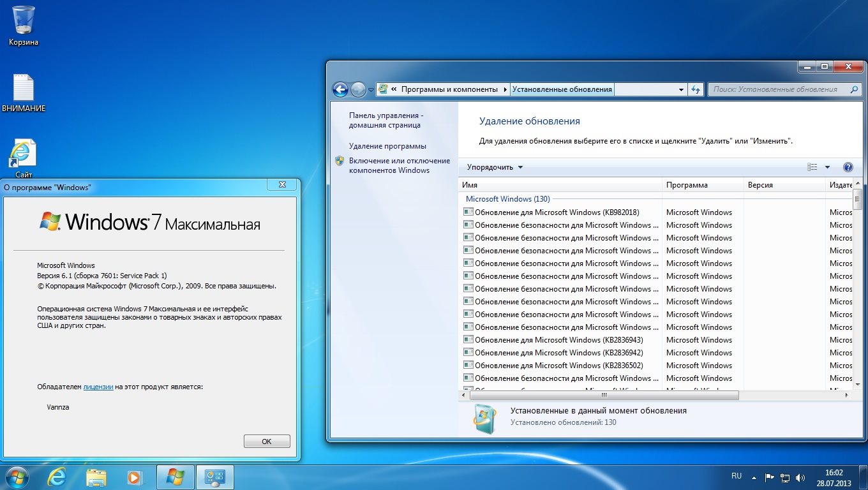868x490 pixels.
Task: Click the « chevron in the address bar
Action: (x=394, y=90)
